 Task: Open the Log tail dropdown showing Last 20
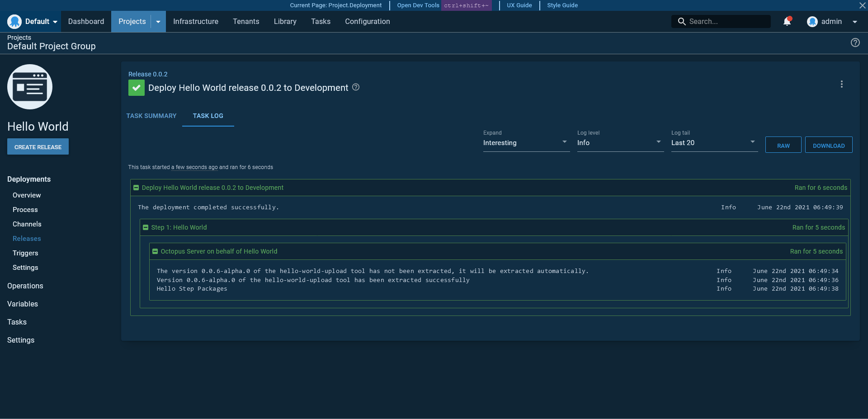click(x=714, y=143)
